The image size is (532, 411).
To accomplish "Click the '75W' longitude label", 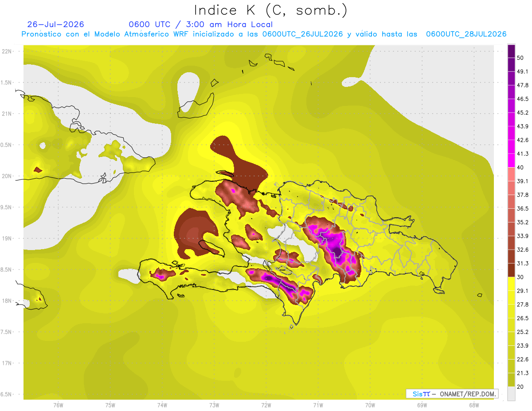I will tap(110, 405).
